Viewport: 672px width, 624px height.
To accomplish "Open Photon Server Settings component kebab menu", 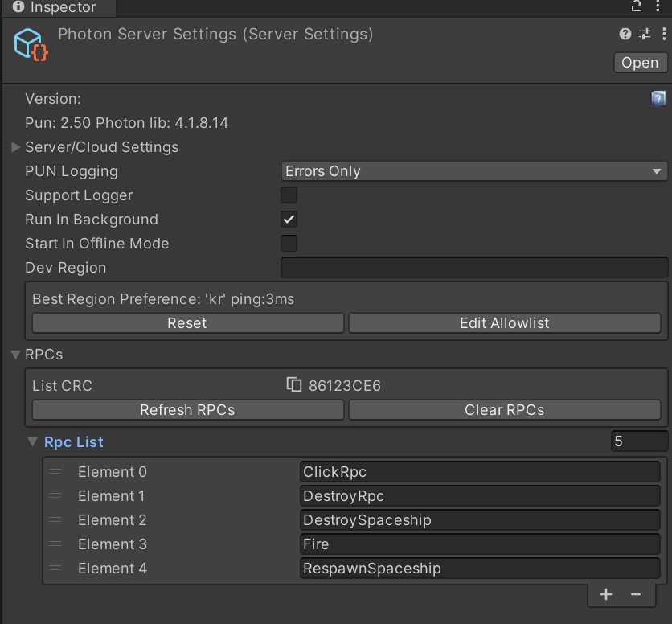I will 664,34.
